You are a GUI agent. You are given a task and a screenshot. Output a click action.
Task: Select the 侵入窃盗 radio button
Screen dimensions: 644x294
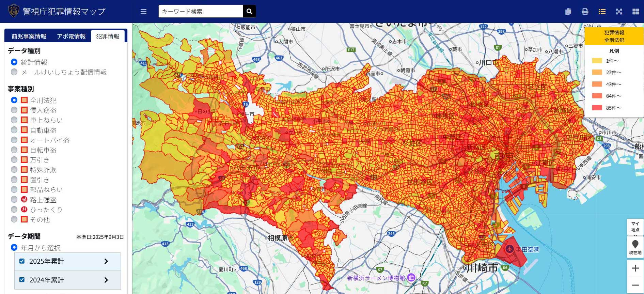[14, 110]
